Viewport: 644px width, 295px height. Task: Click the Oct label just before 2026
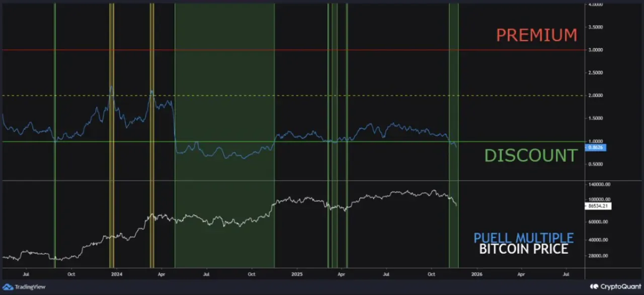click(x=432, y=274)
